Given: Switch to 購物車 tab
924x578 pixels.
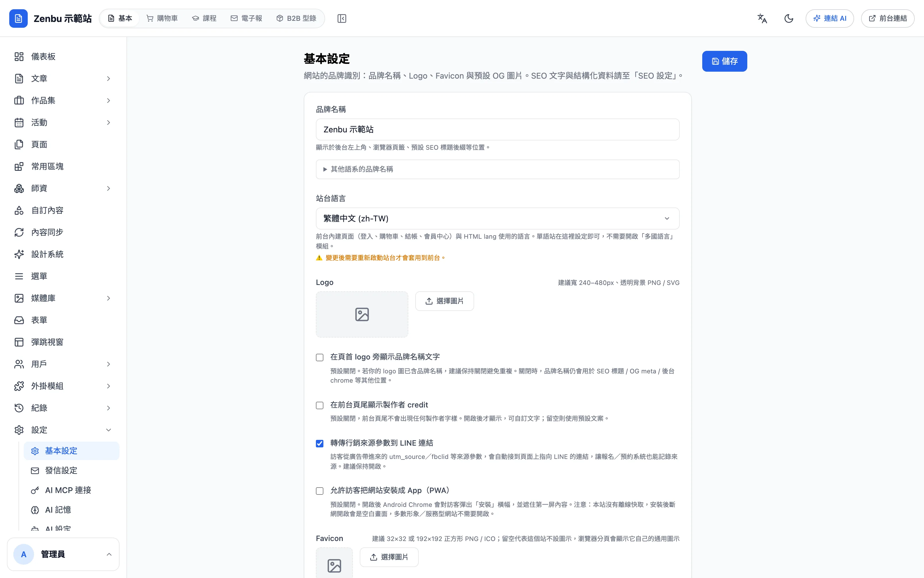Looking at the screenshot, I should [162, 18].
